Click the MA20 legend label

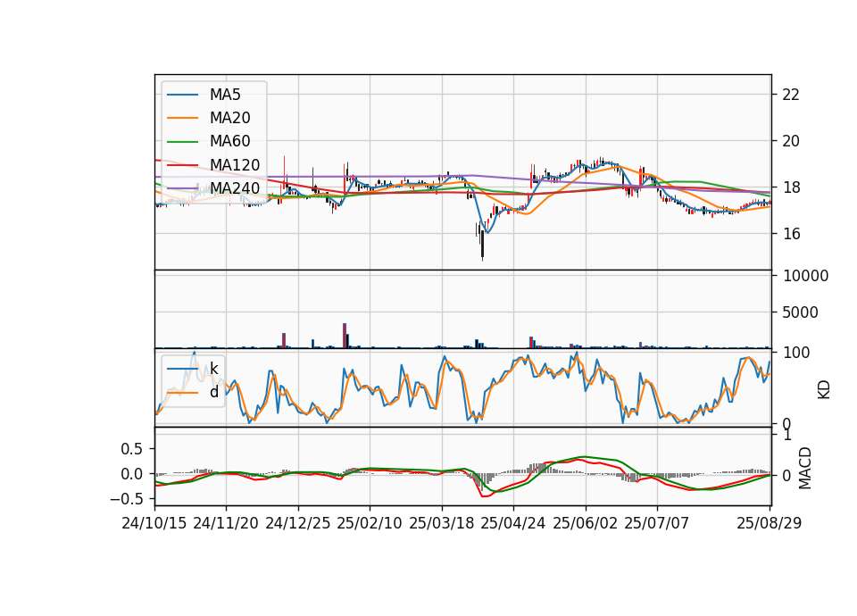tap(229, 118)
